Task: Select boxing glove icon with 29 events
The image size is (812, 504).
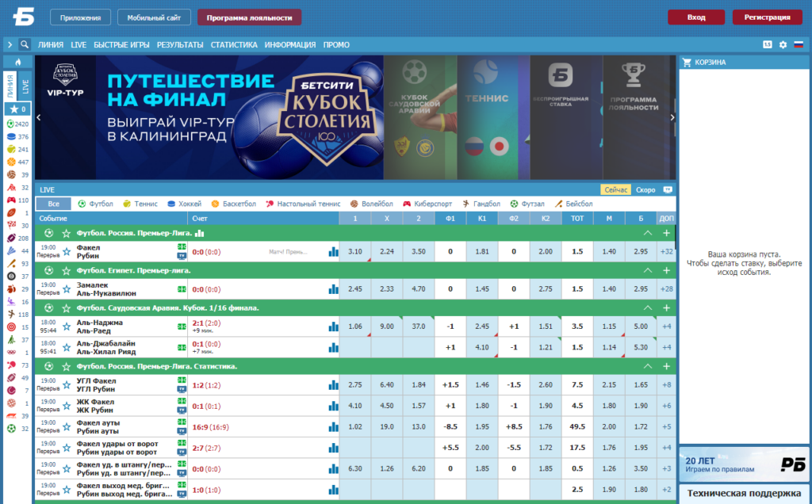Action: (x=11, y=288)
